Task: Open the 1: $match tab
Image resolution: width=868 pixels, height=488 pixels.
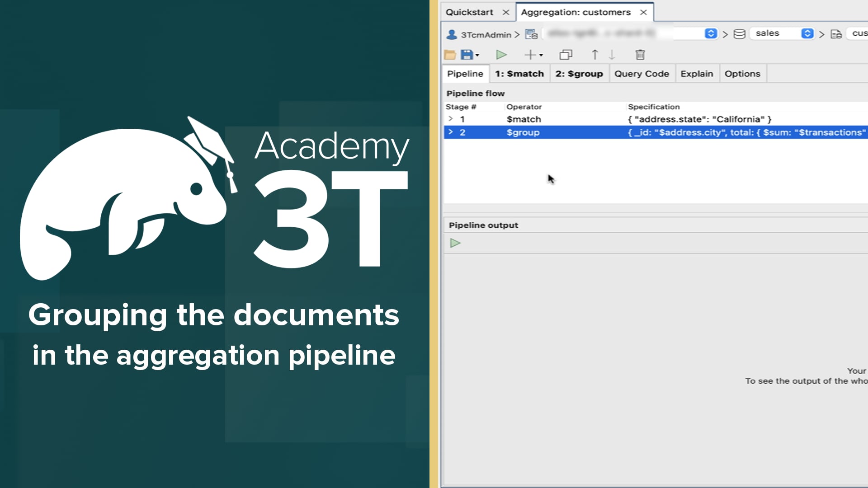Action: 519,74
